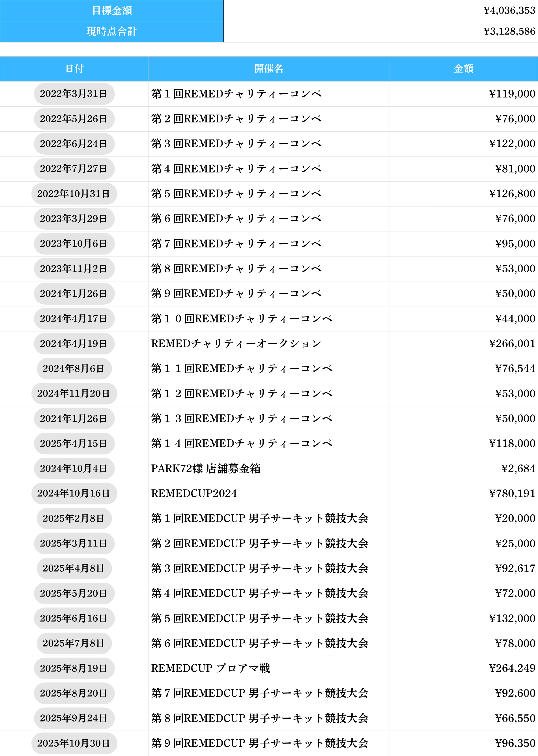538x756 pixels.
Task: Click the REMEDCUP2024 event name
Action: click(x=194, y=494)
